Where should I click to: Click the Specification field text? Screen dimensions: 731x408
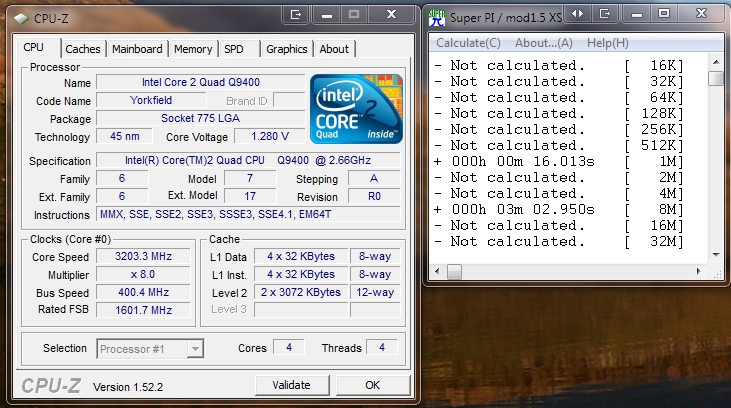coord(248,160)
